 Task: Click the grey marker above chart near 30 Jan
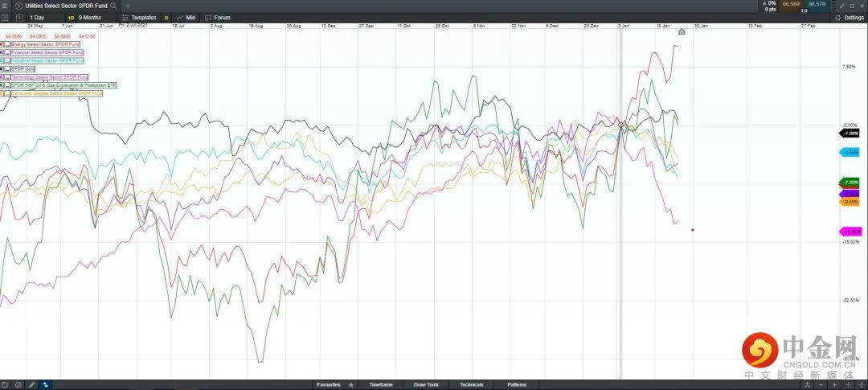coord(682,31)
